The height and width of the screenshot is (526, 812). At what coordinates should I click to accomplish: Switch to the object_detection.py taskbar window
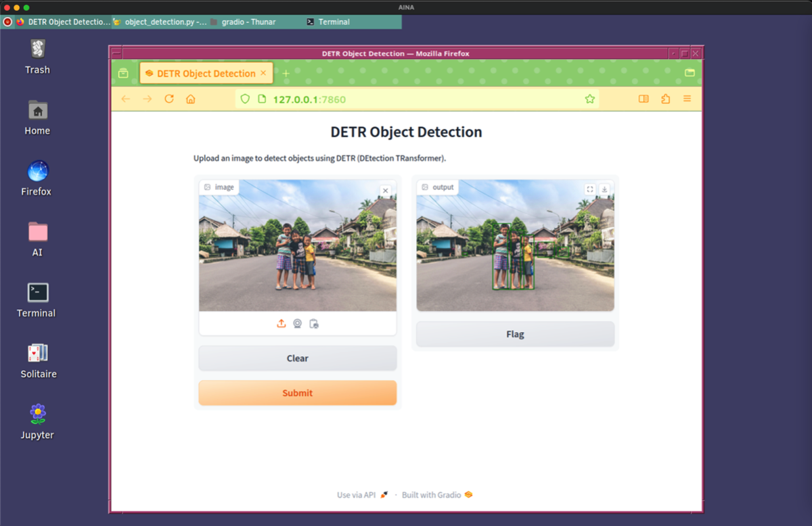[x=160, y=22]
